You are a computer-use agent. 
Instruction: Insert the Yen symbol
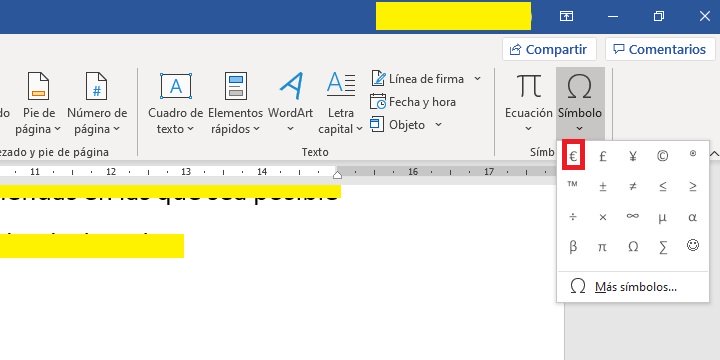tap(633, 156)
